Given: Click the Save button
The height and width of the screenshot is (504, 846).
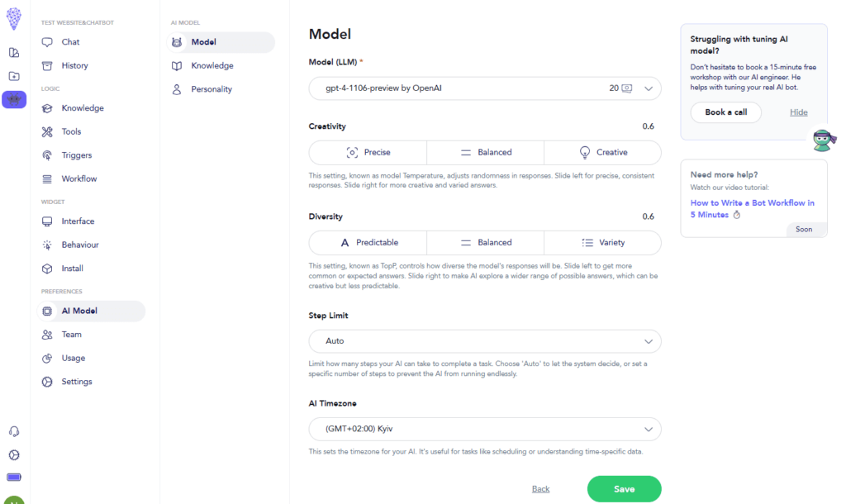Looking at the screenshot, I should [624, 488].
